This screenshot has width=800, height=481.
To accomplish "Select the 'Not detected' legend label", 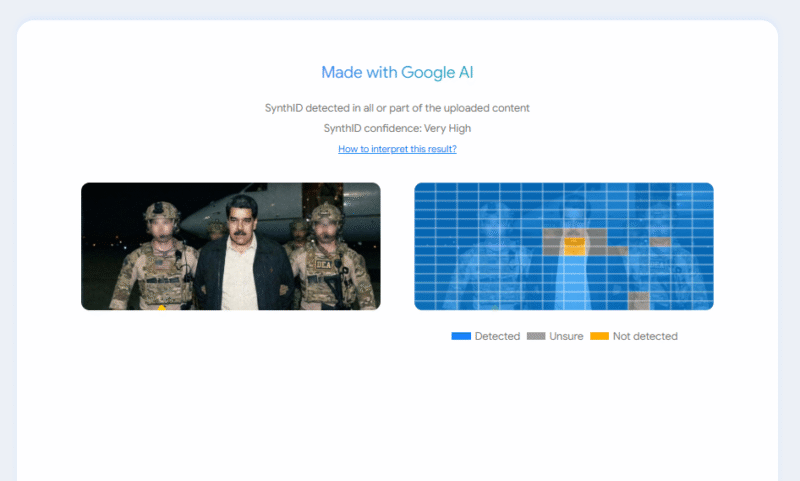I will [x=645, y=336].
